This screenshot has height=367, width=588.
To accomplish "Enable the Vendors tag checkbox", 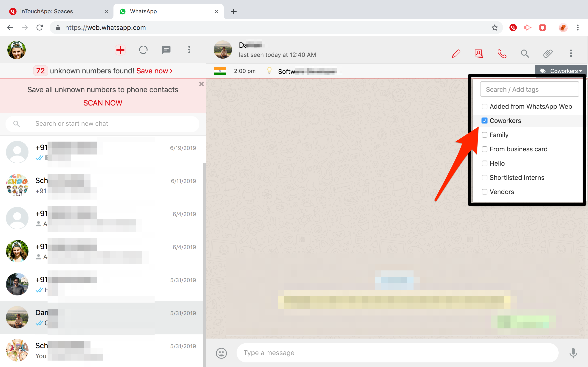I will coord(484,192).
